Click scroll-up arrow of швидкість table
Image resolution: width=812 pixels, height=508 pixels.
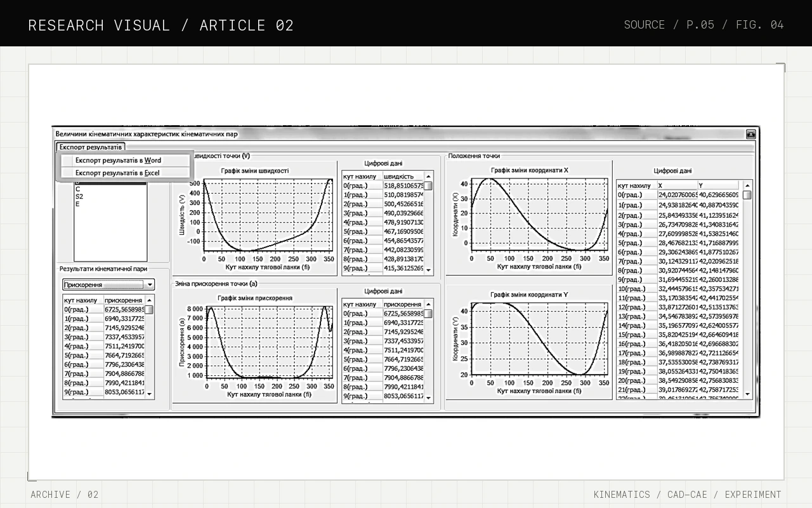(x=428, y=177)
